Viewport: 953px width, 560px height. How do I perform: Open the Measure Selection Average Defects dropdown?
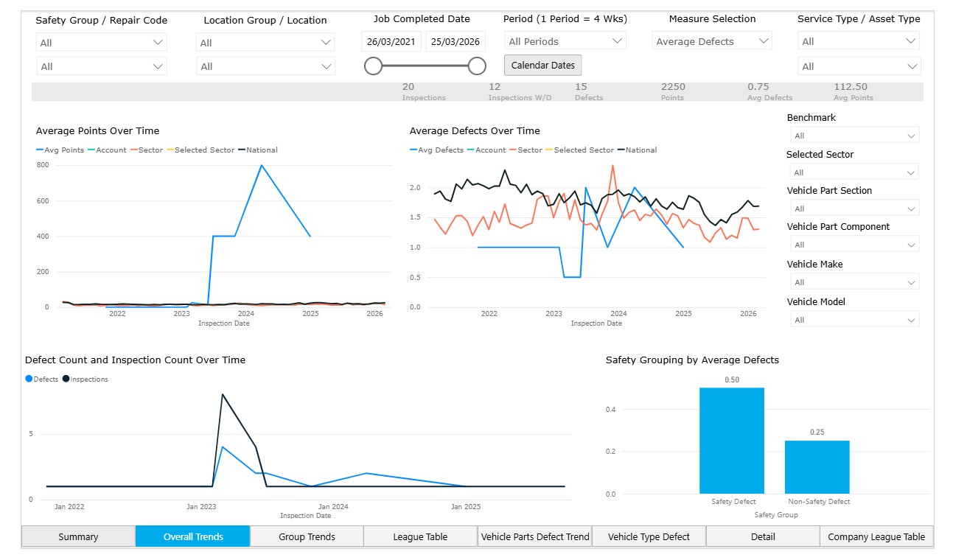(x=712, y=41)
